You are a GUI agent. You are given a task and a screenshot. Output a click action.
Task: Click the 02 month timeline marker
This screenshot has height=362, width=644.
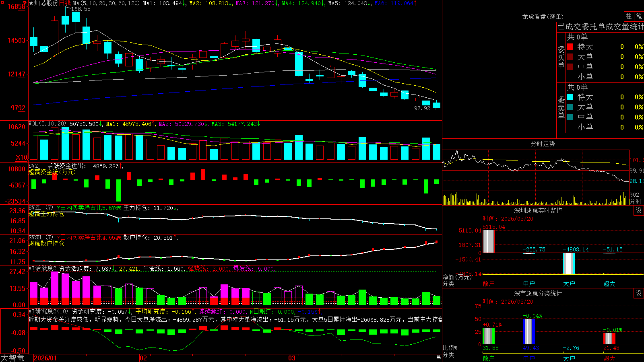(x=143, y=358)
